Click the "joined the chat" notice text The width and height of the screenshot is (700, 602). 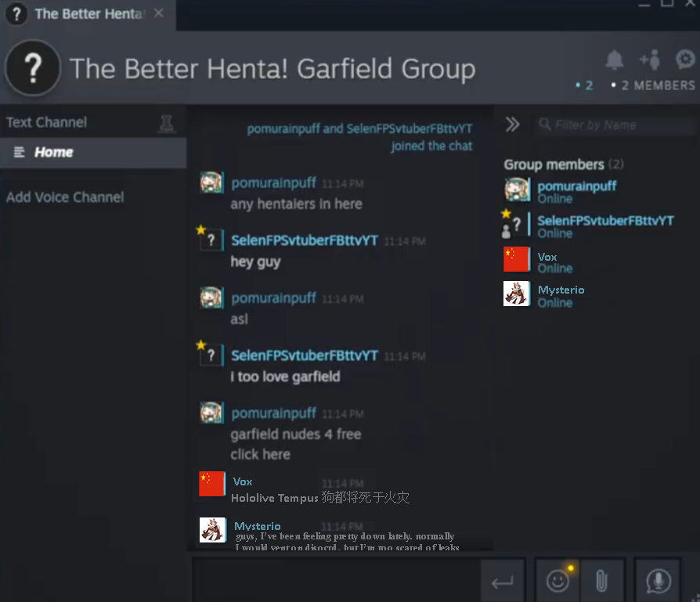431,146
